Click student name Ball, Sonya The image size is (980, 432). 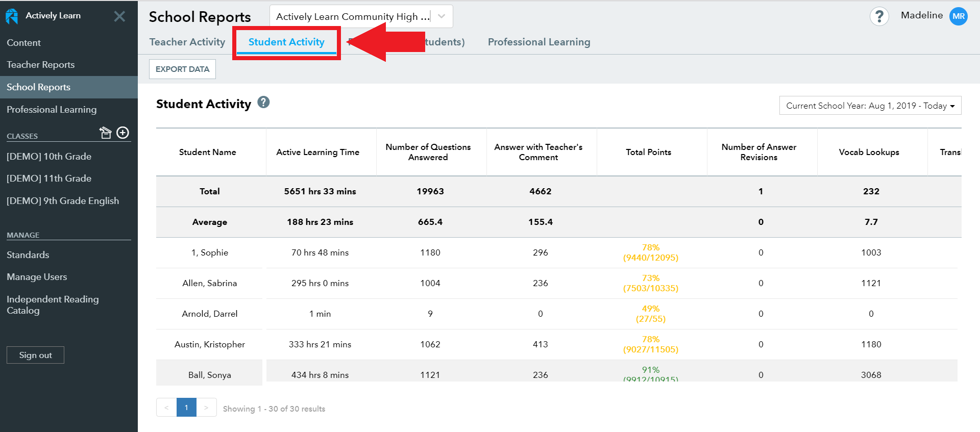click(209, 375)
